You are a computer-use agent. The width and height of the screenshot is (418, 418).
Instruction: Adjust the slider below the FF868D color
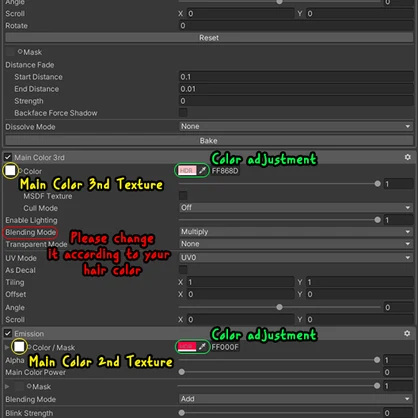point(279,184)
